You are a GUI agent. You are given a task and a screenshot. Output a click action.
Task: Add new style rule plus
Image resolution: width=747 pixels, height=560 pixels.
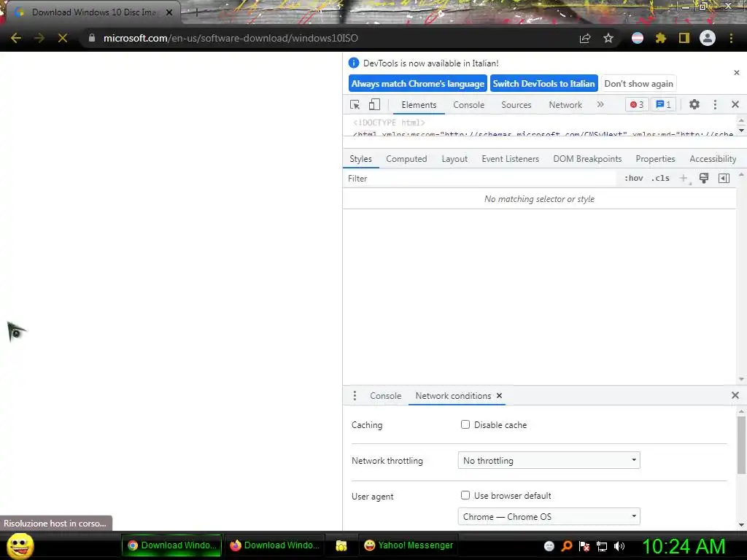pyautogui.click(x=684, y=178)
